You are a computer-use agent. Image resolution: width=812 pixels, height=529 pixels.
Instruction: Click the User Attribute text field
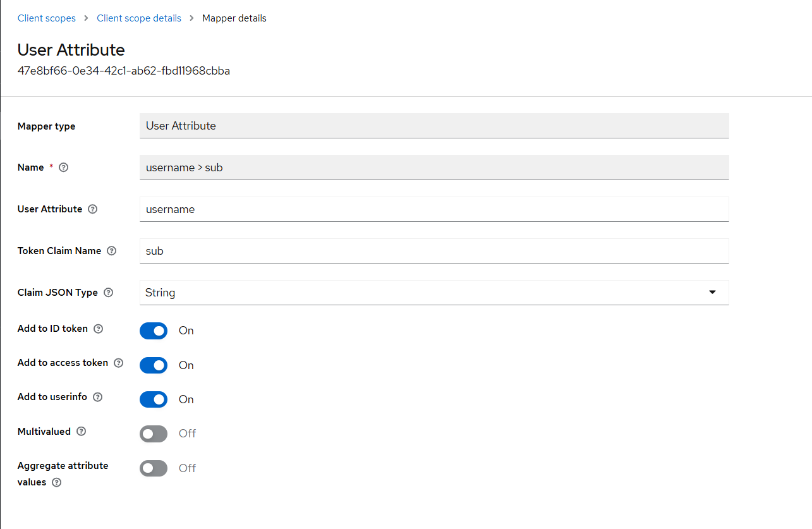(433, 209)
